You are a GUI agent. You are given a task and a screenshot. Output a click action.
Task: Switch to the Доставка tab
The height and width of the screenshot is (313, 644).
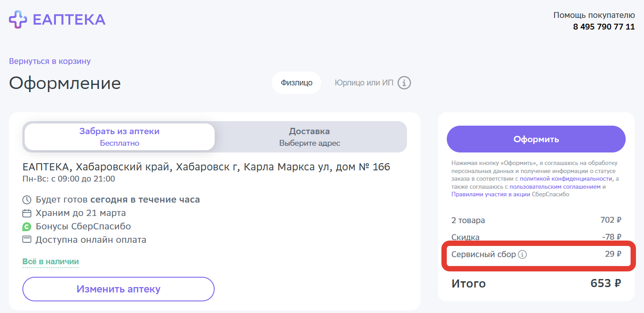tap(309, 137)
